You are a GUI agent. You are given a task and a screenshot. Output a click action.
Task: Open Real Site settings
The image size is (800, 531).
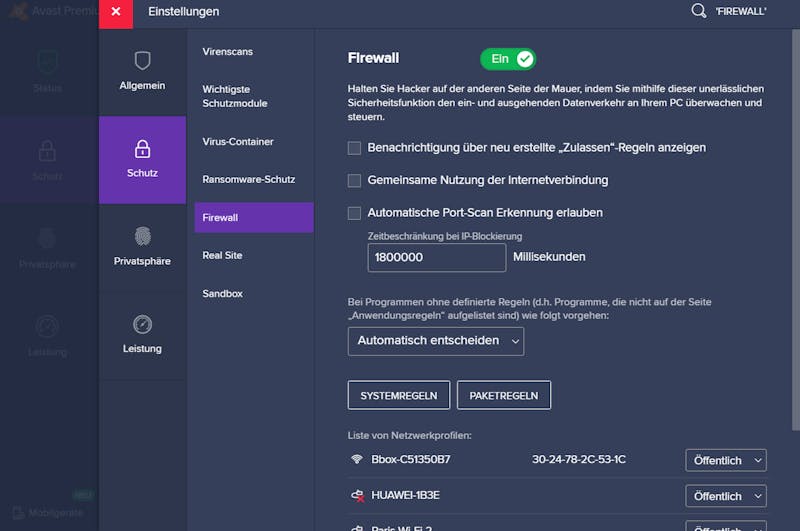point(222,255)
